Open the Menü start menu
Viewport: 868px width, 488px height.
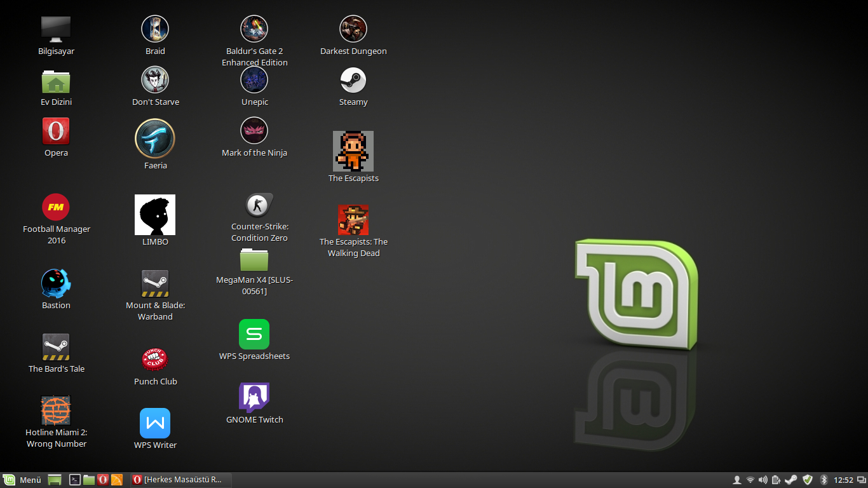coord(23,480)
